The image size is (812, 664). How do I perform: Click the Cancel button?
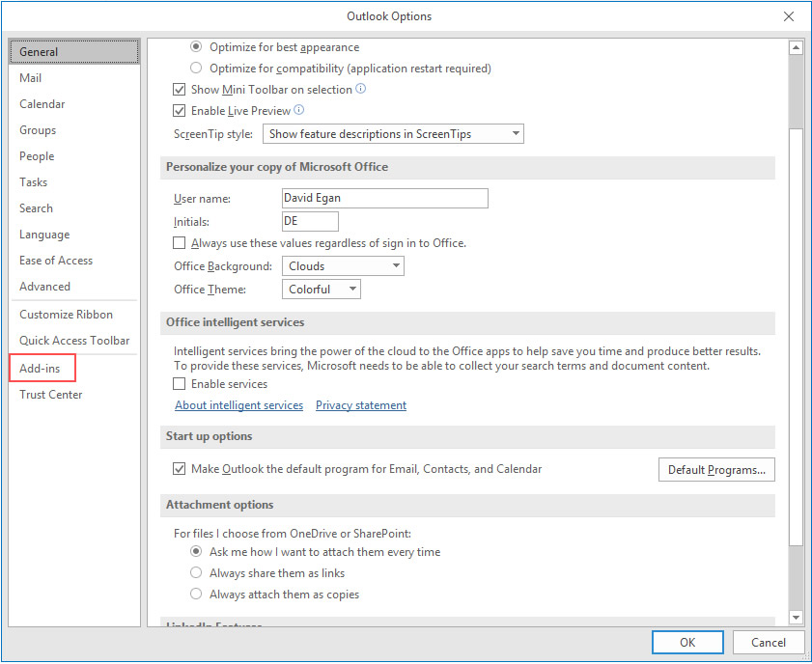point(769,642)
